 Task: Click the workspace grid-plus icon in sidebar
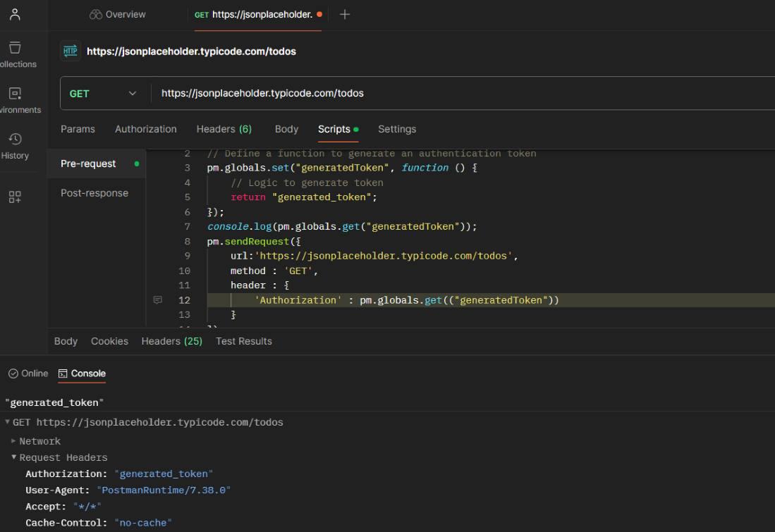pyautogui.click(x=15, y=197)
